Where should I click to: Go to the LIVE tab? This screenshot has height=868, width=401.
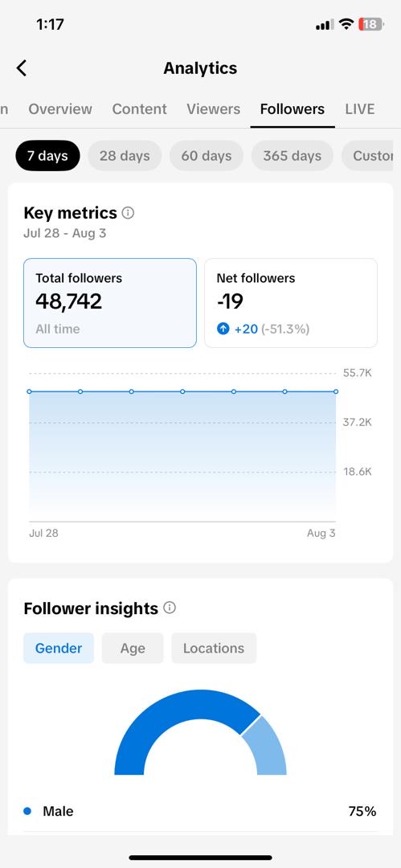[360, 109]
